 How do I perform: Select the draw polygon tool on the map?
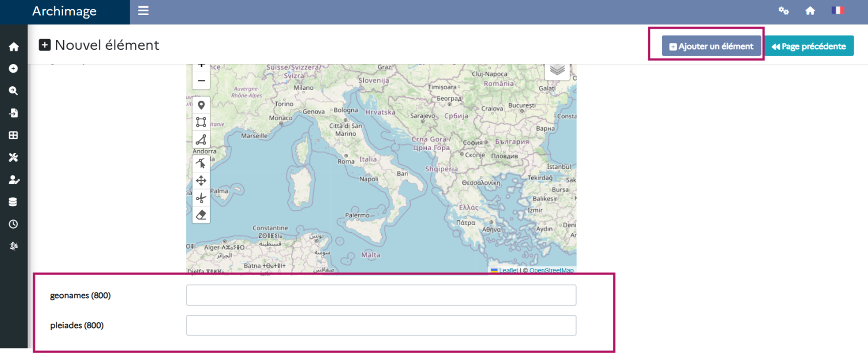201,139
